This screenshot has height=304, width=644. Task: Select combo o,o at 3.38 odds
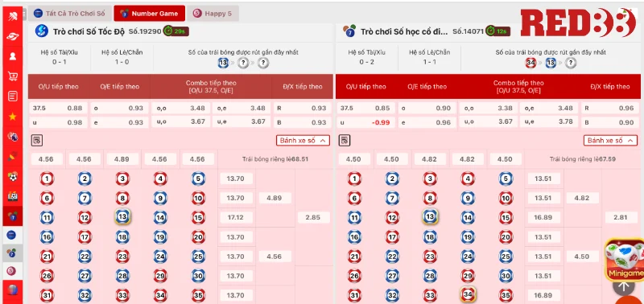(488, 109)
